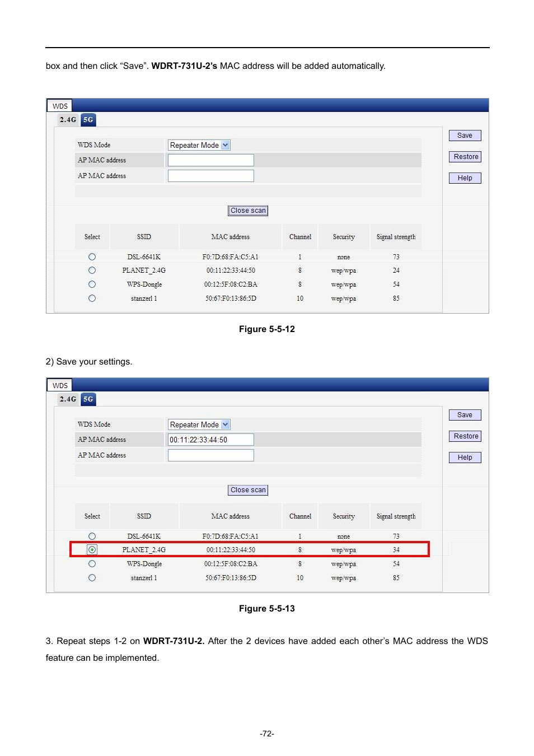Click Channel column header in Figure 5-5-13
Image resolution: width=534 pixels, height=756 pixels.
pyautogui.click(x=300, y=516)
